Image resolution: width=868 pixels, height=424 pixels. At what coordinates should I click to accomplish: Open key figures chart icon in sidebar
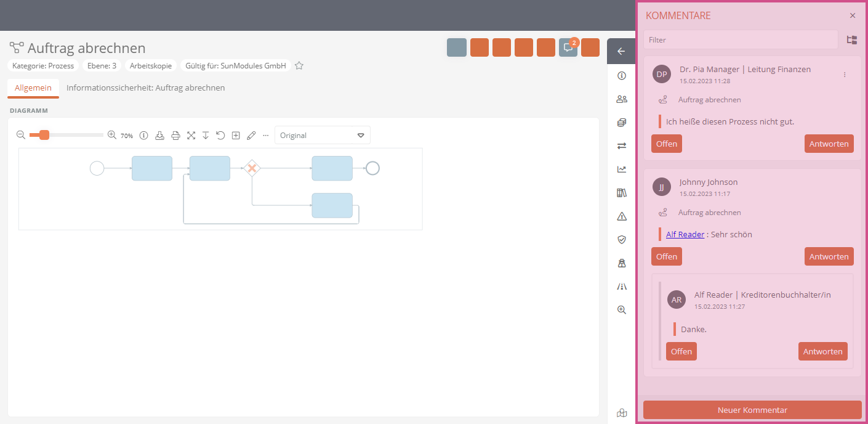point(622,169)
